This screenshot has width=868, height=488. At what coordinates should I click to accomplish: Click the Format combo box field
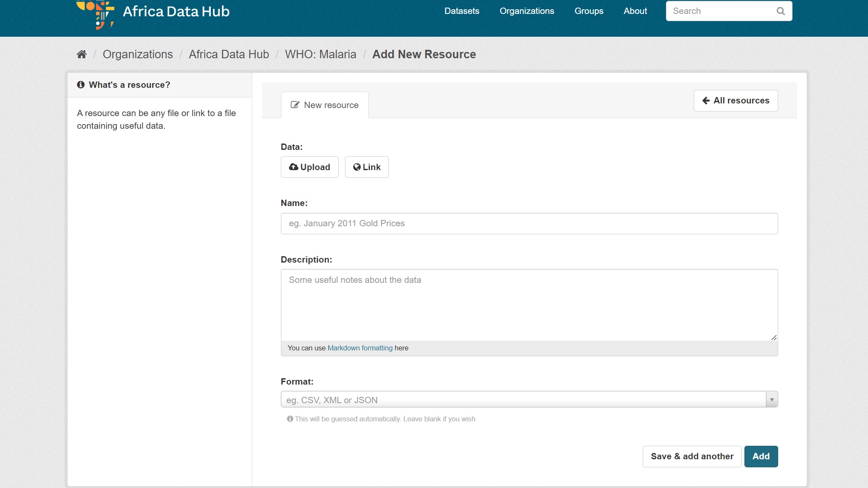click(x=523, y=399)
